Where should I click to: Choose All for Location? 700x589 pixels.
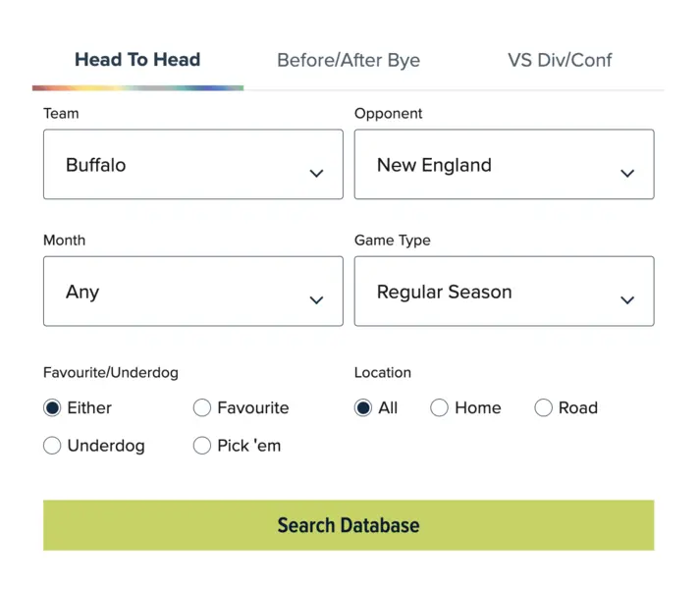pos(363,407)
